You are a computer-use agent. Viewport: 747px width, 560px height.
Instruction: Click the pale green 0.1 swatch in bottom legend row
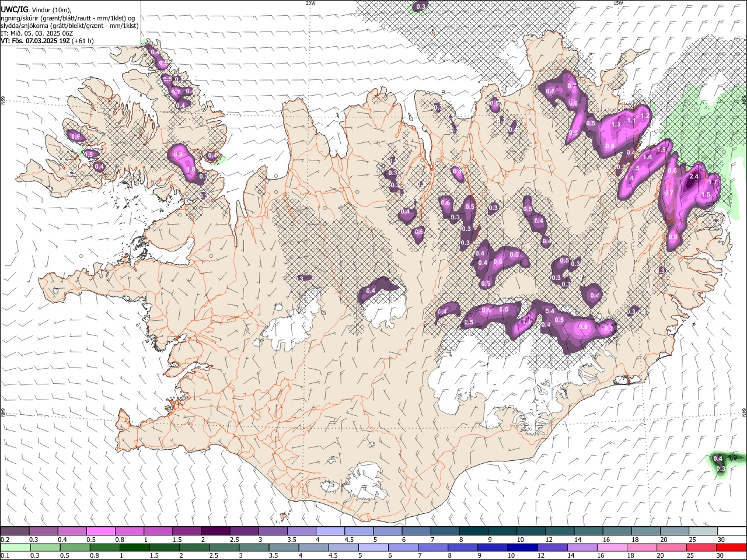click(x=15, y=547)
